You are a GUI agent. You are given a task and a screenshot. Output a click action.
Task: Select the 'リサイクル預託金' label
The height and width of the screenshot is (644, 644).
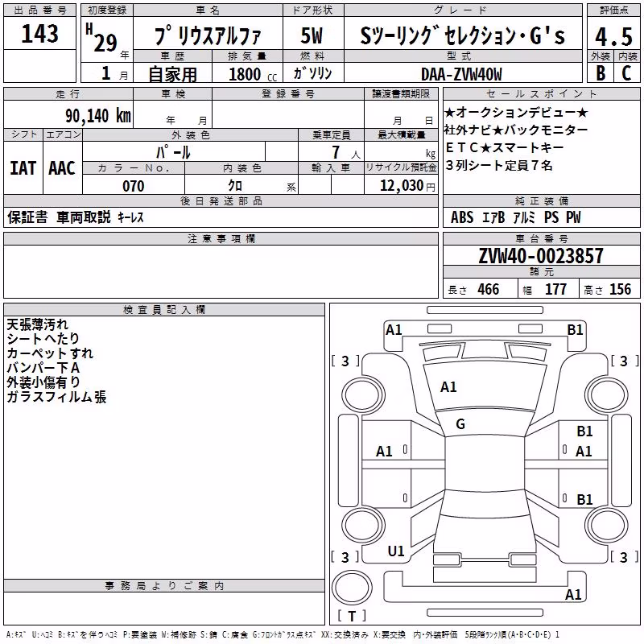pyautogui.click(x=401, y=167)
